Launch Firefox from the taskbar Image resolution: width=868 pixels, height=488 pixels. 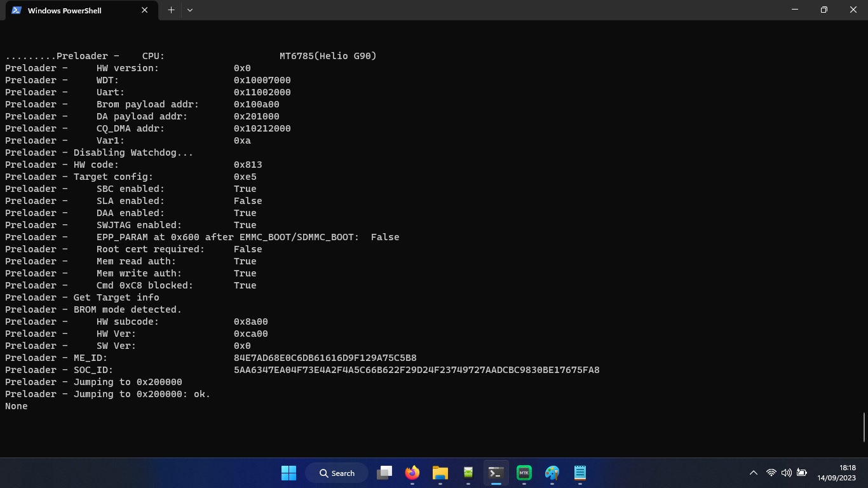412,473
